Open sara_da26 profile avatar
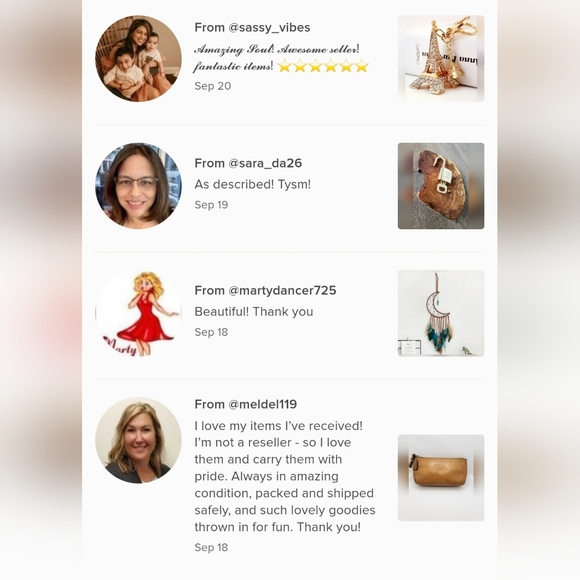 coord(138,186)
